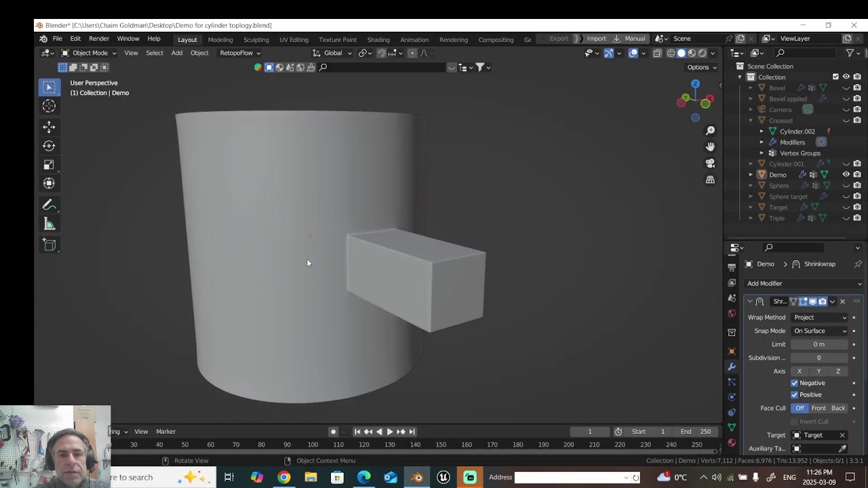Jump to the timeline start frame
The width and height of the screenshot is (868, 488).
(357, 432)
